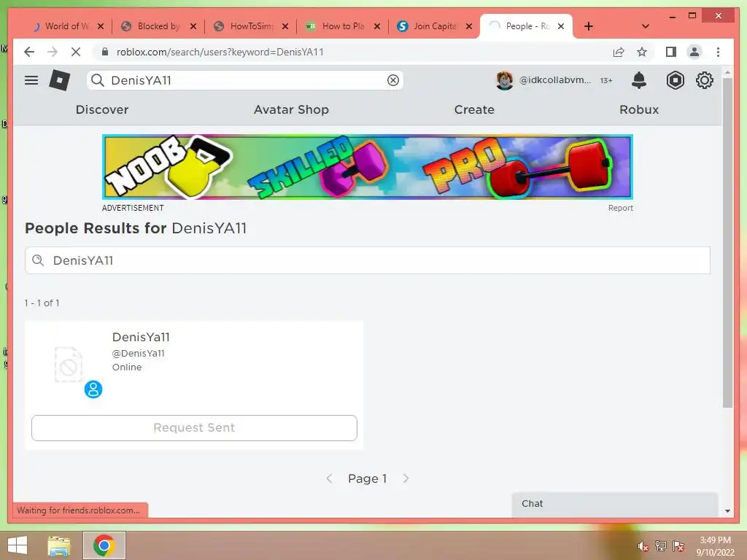
Task: Open the Robux menu item
Action: pyautogui.click(x=639, y=109)
